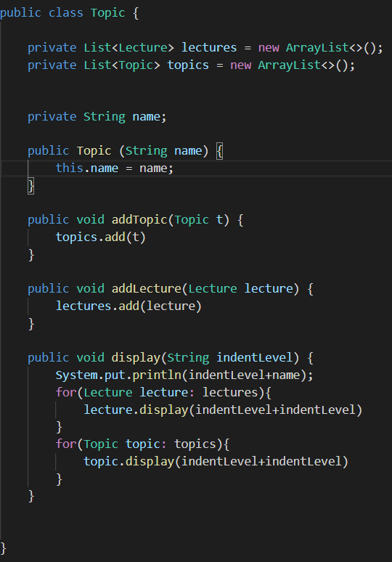Click the topic.display recursive call
Viewport: 392px width, 562px height.
click(216, 461)
